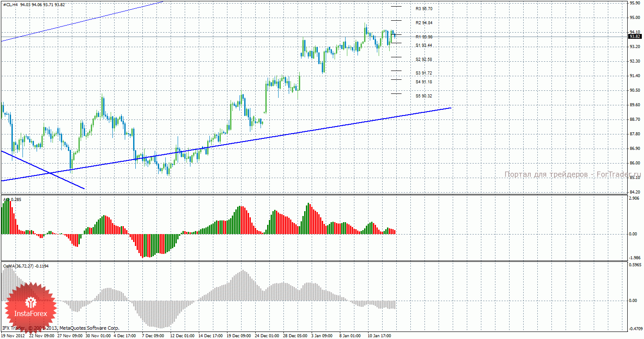The width and height of the screenshot is (644, 339).
Task: Click the 0.5965 value on the OsMA scale
Action: 635,265
